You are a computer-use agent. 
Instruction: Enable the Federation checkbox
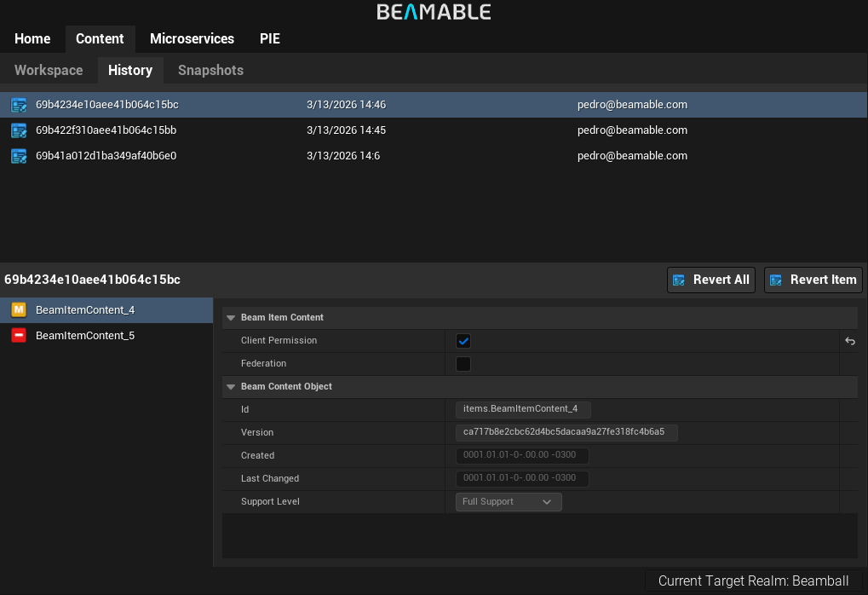pyautogui.click(x=463, y=364)
